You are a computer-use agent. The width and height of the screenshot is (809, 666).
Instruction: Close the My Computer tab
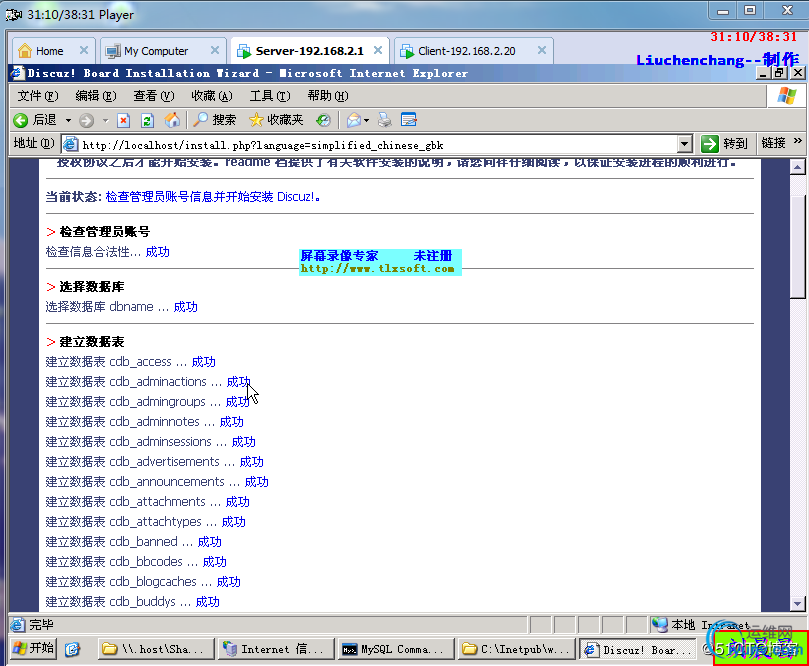[215, 50]
